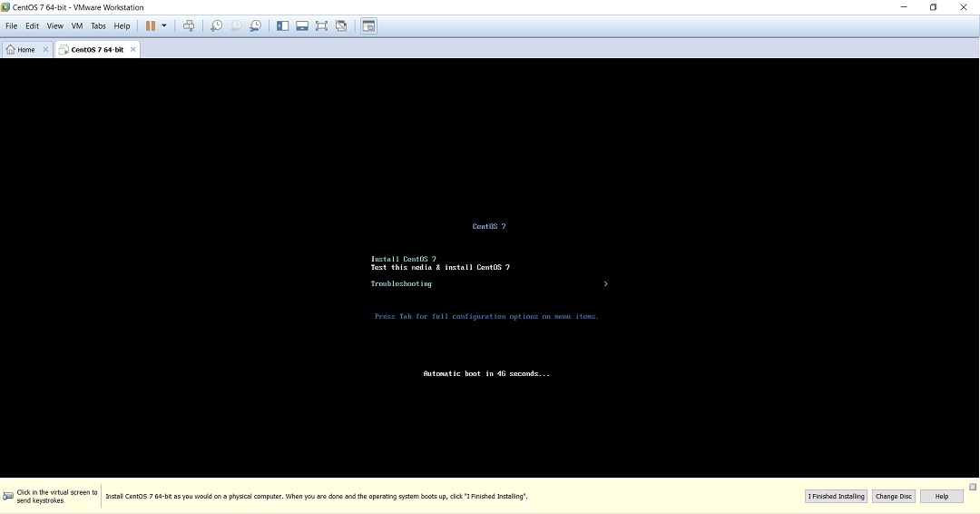The height and width of the screenshot is (514, 980).
Task: Pause the virtual machine with the suspend button
Action: (x=151, y=25)
